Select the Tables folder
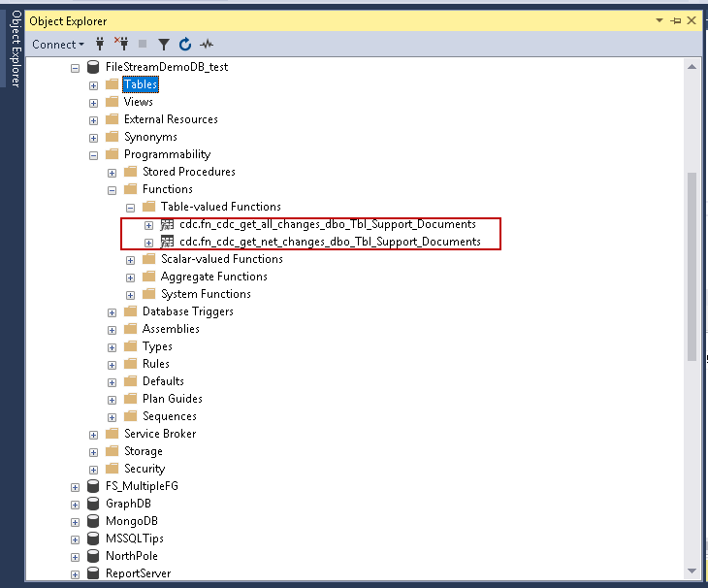Image resolution: width=708 pixels, height=588 pixels. pyautogui.click(x=141, y=84)
